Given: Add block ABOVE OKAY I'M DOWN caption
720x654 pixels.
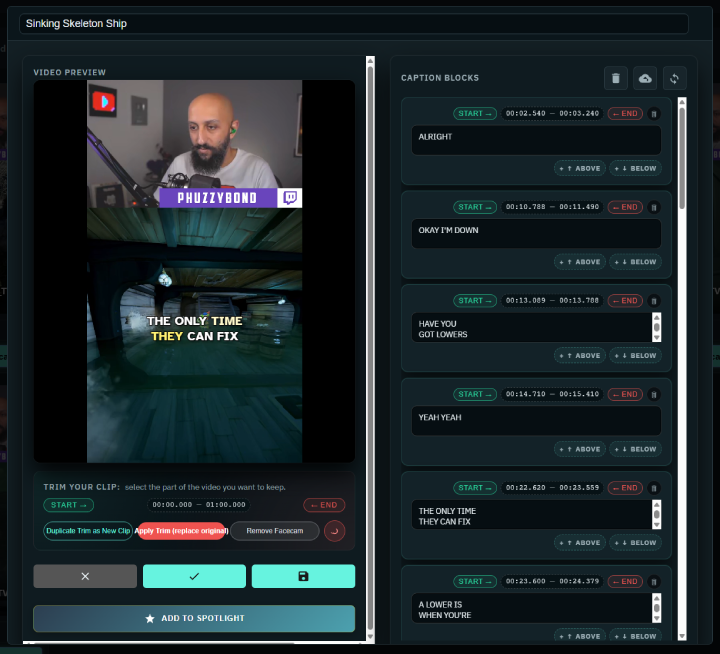Looking at the screenshot, I should [x=580, y=262].
